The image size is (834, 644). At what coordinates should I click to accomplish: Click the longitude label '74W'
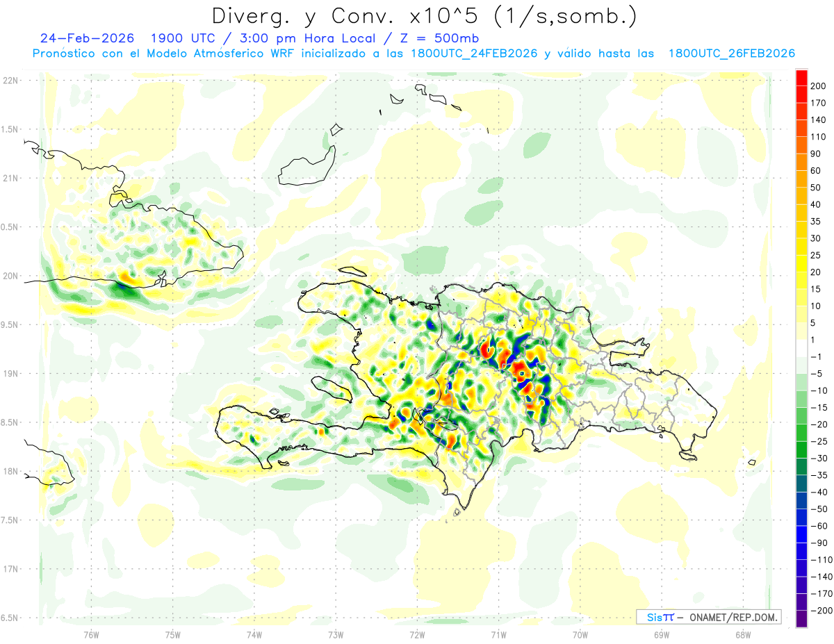(x=254, y=634)
